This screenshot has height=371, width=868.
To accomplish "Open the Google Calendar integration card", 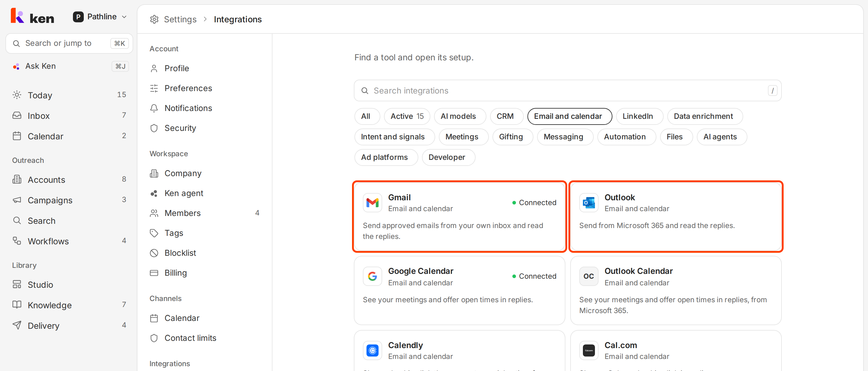I will pyautogui.click(x=460, y=290).
